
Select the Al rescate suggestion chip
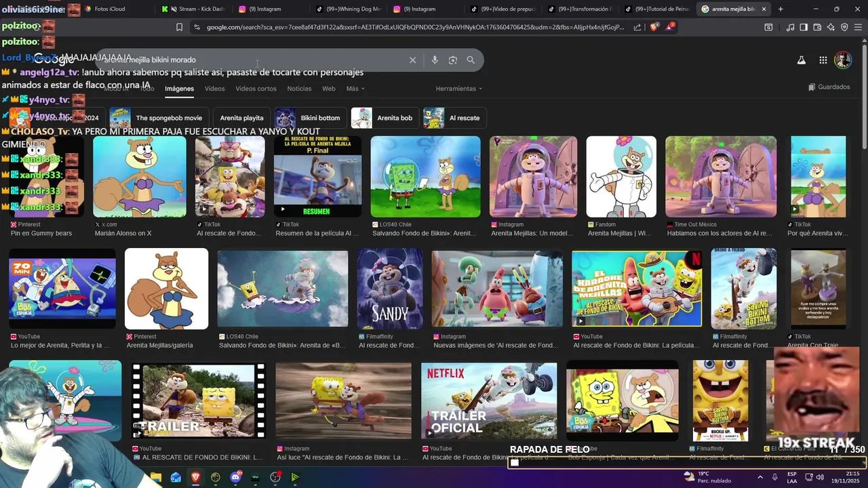[454, 118]
